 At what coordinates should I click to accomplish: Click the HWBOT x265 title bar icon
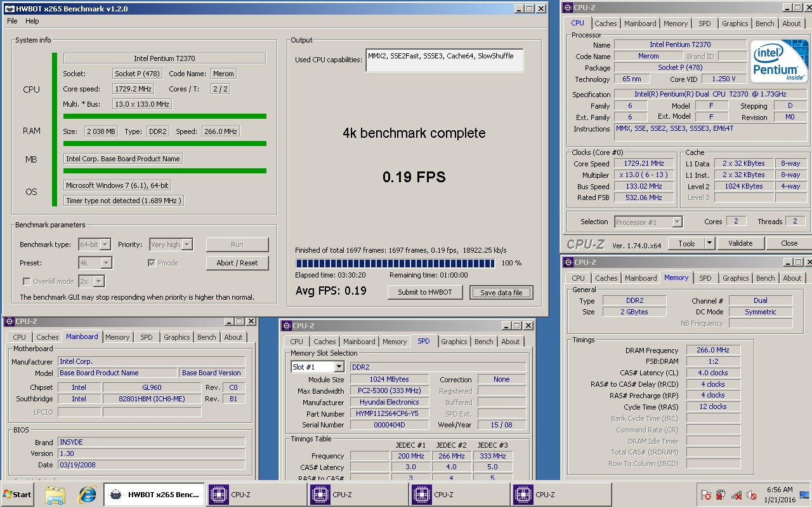coord(9,9)
